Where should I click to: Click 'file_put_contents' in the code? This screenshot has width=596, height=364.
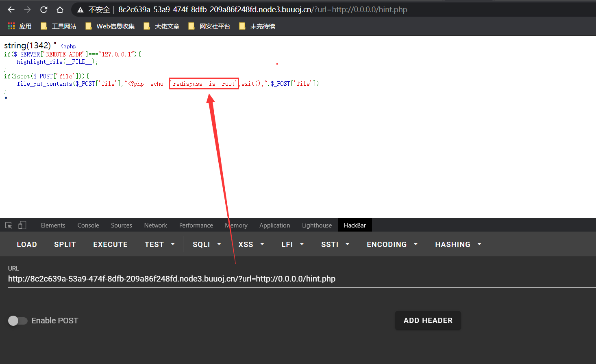45,84
